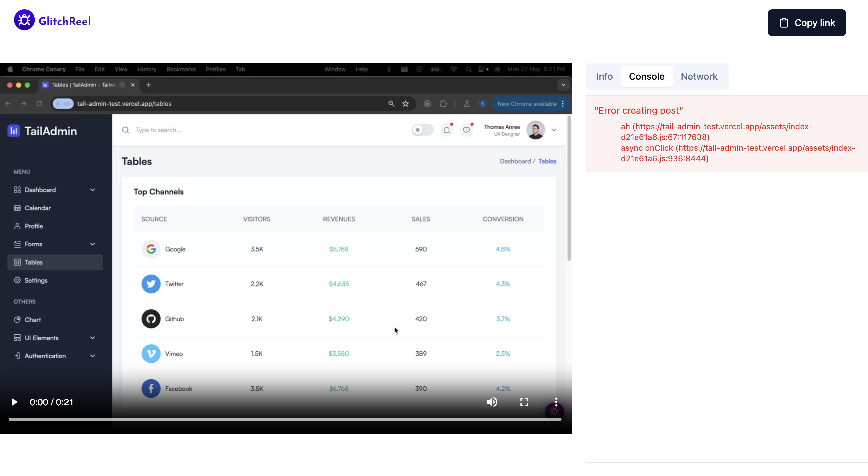
Task: Open the Bookmarks menu
Action: 181,69
